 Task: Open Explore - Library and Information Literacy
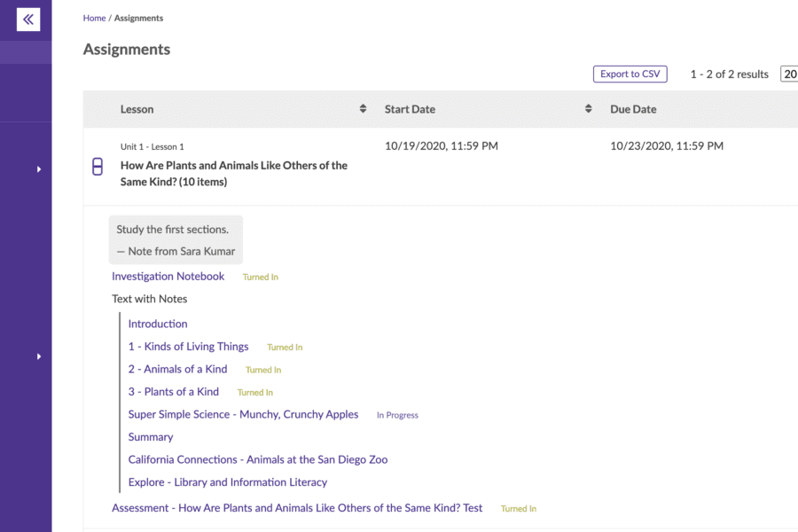pyautogui.click(x=227, y=482)
